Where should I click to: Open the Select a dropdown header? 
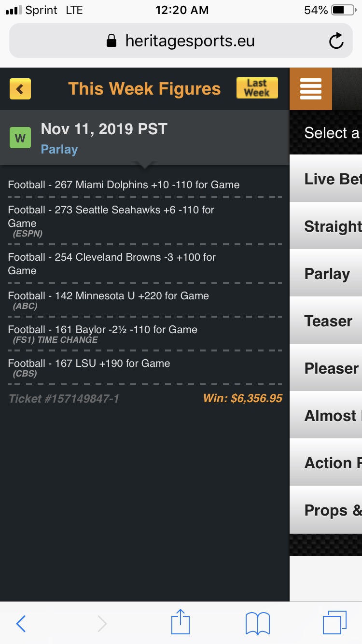326,133
